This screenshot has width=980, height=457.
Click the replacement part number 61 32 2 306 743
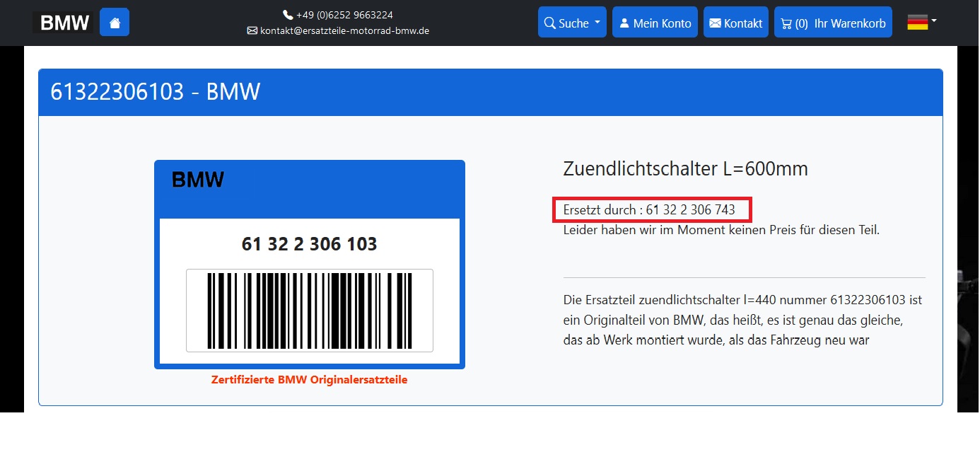pyautogui.click(x=690, y=210)
